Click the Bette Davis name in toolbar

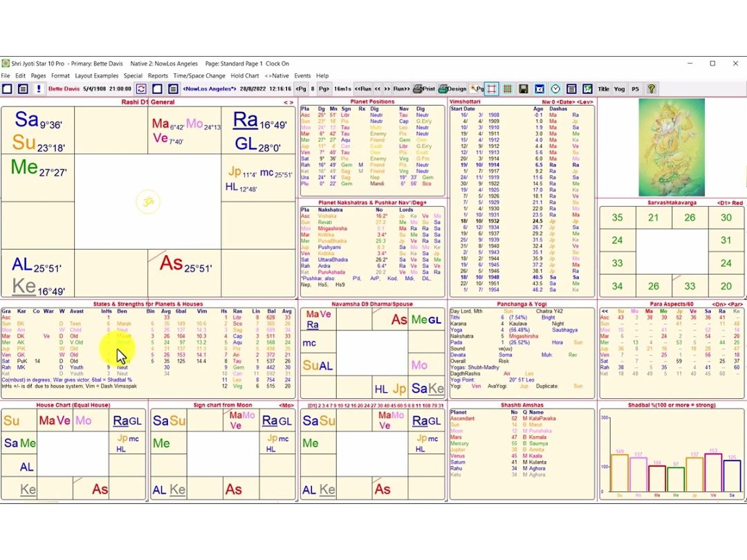[x=64, y=89]
